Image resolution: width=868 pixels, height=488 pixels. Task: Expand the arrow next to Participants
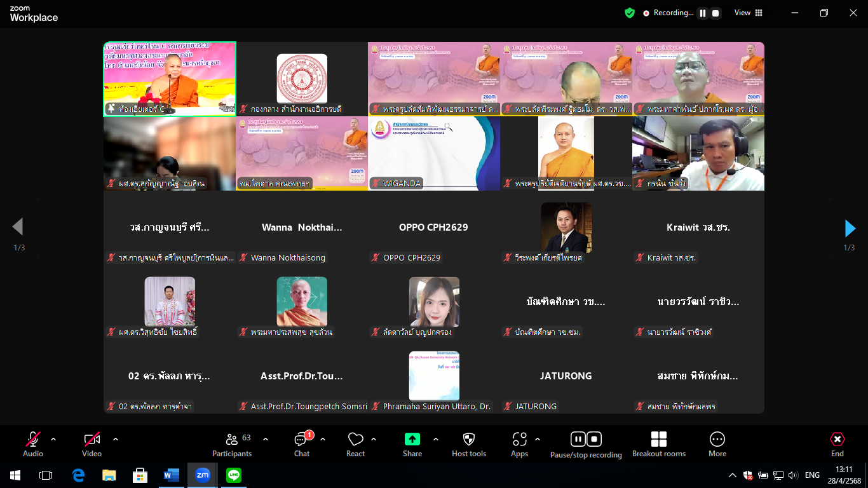266,439
